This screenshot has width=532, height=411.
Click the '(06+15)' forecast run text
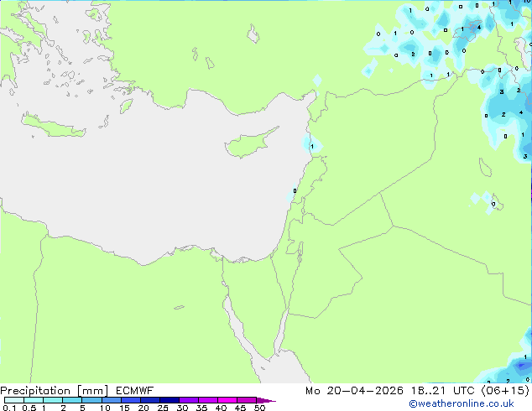[x=505, y=391]
